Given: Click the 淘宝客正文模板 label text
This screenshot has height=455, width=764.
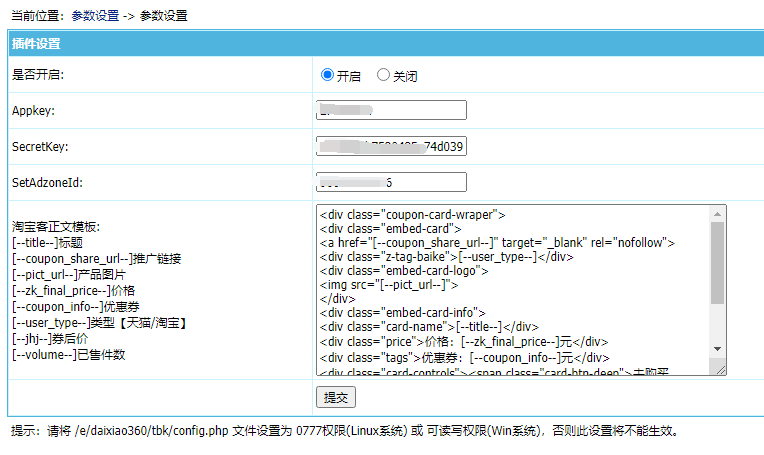Looking at the screenshot, I should 55,227.
